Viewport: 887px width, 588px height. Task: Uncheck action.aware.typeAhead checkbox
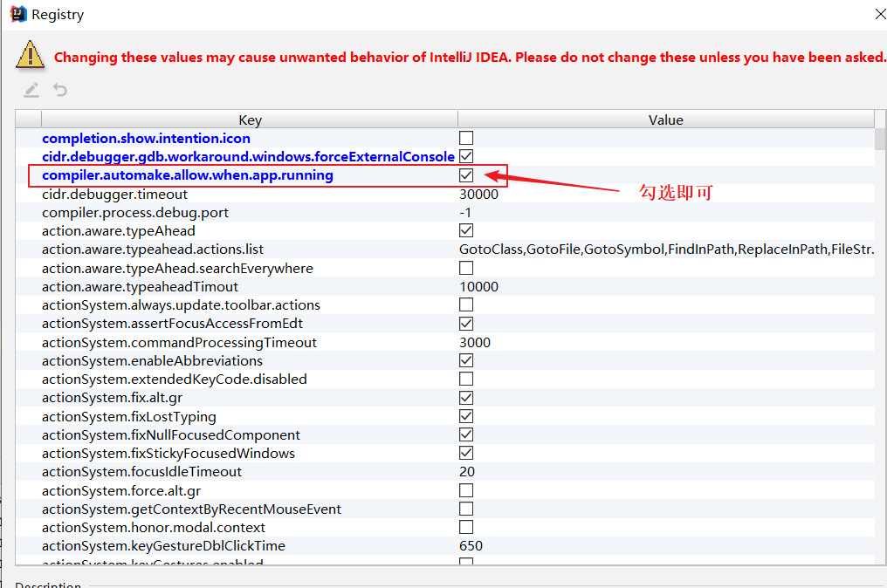coord(466,230)
